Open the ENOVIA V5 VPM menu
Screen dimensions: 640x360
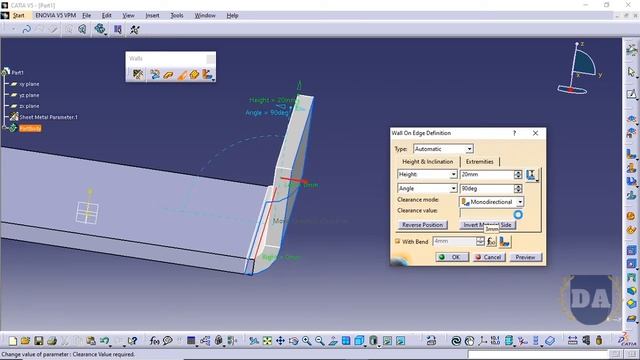coord(56,16)
